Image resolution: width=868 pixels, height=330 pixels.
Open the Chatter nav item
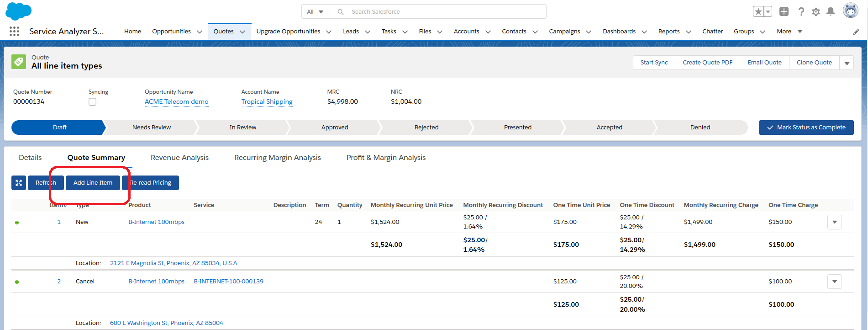[712, 32]
